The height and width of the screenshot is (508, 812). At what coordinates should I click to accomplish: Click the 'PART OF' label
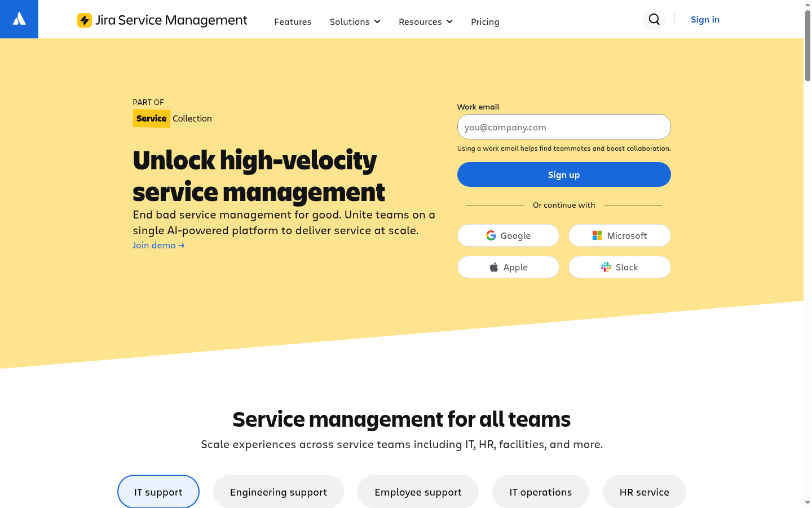tap(148, 102)
